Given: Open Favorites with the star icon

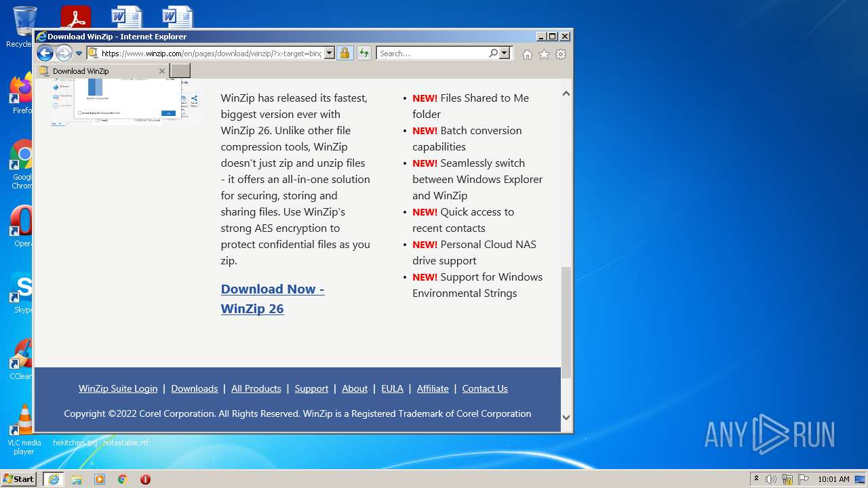Looking at the screenshot, I should [x=544, y=54].
